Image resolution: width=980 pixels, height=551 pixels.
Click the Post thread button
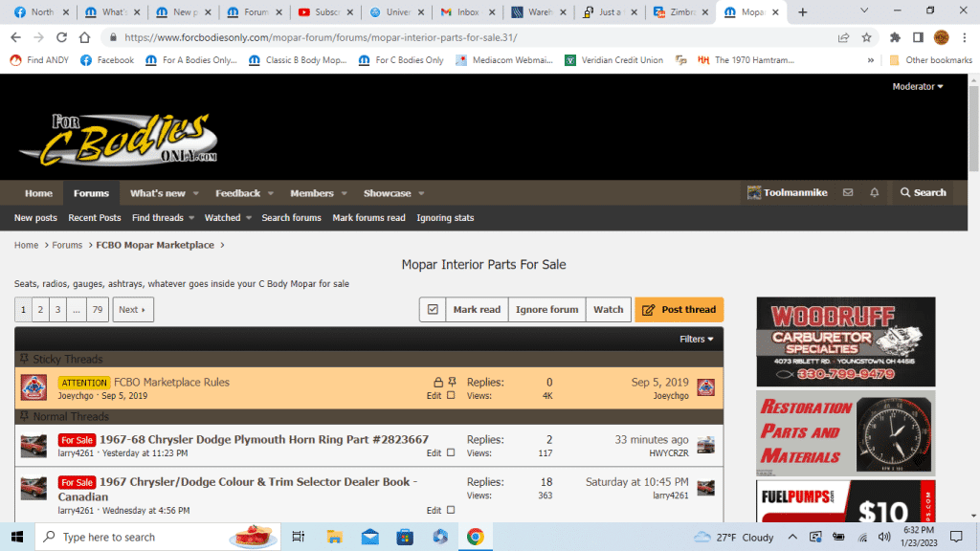click(679, 310)
